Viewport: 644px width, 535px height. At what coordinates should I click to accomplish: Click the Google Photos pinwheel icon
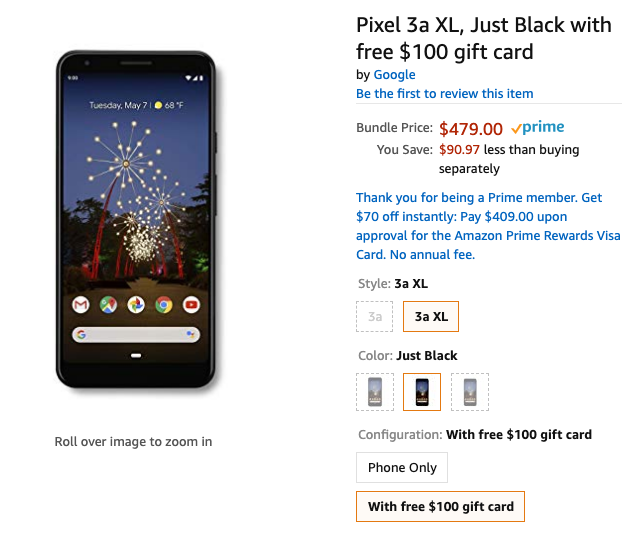pos(136,304)
